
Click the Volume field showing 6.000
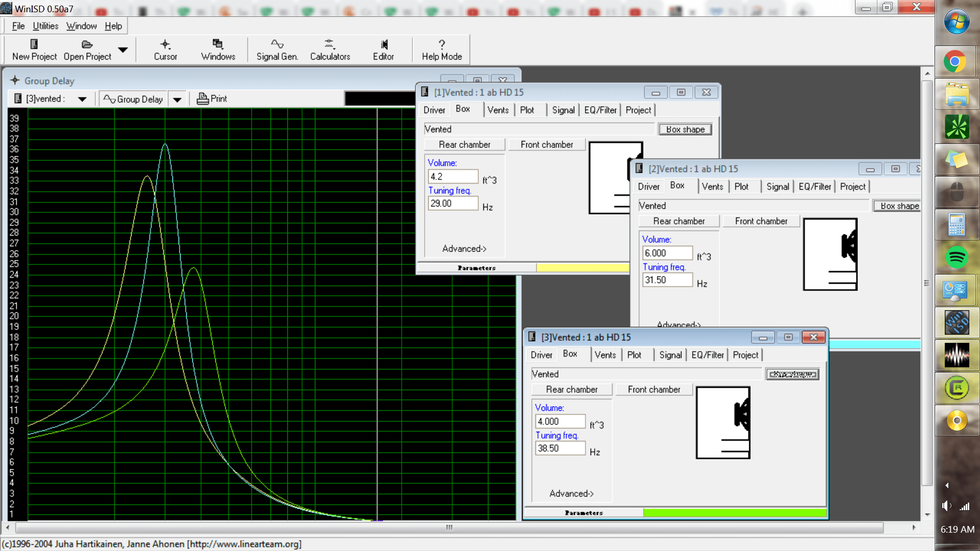tap(667, 253)
